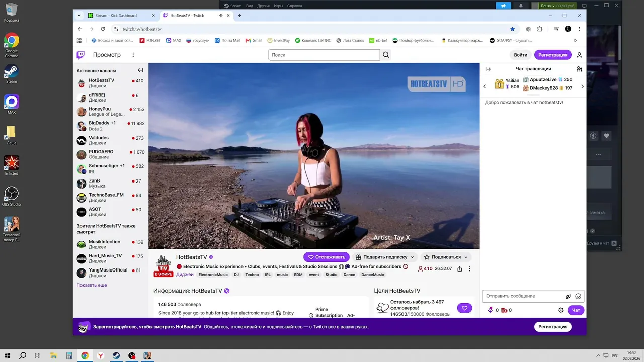644x362 pixels.
Task: View site information in address bar
Action: [x=116, y=29]
